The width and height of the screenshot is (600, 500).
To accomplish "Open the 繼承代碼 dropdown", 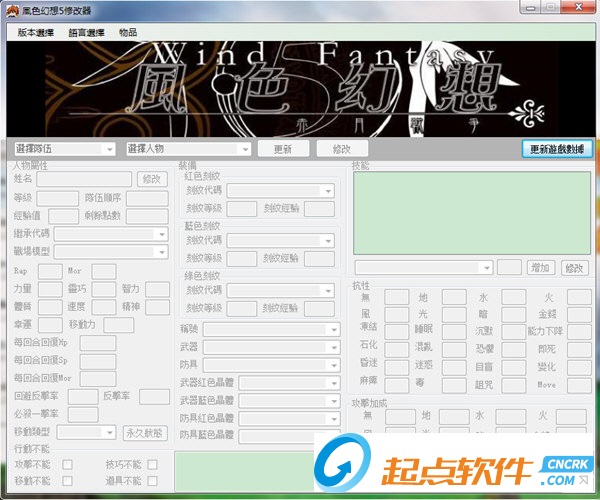I will (x=111, y=234).
